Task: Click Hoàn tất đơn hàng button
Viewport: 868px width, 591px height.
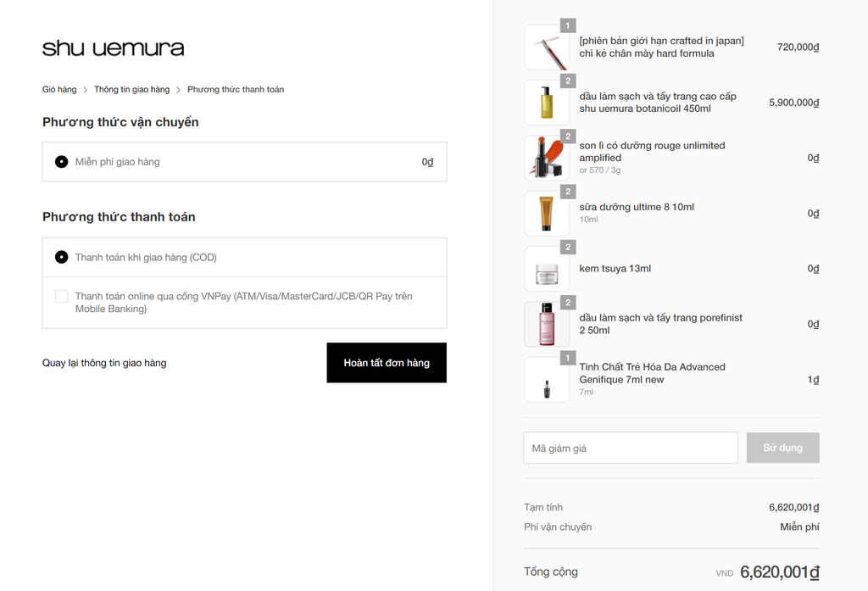Action: [x=387, y=363]
